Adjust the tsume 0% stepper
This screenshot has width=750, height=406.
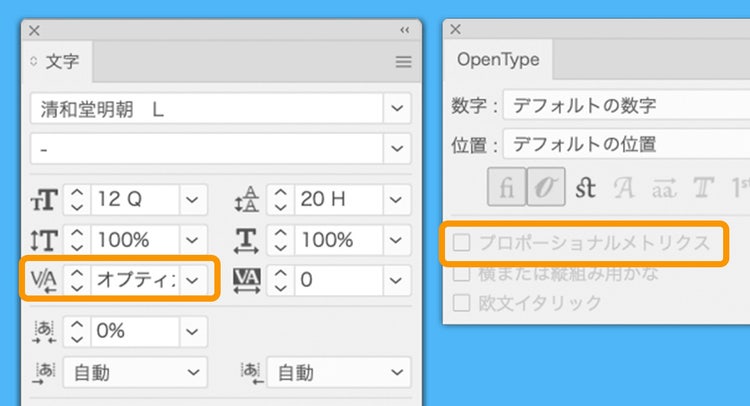click(77, 331)
